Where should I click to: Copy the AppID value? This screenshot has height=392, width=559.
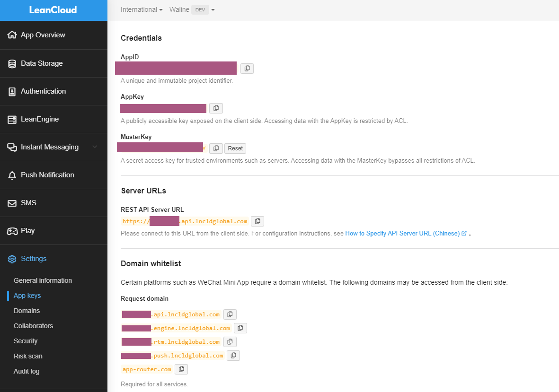pyautogui.click(x=247, y=69)
